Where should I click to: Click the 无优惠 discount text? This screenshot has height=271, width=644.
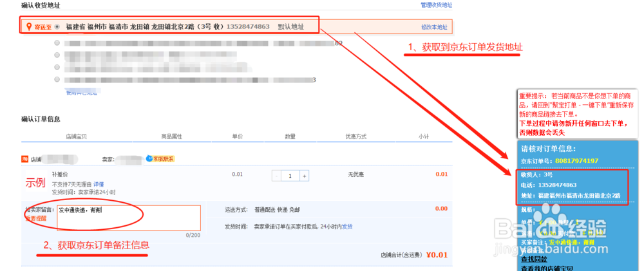(355, 174)
